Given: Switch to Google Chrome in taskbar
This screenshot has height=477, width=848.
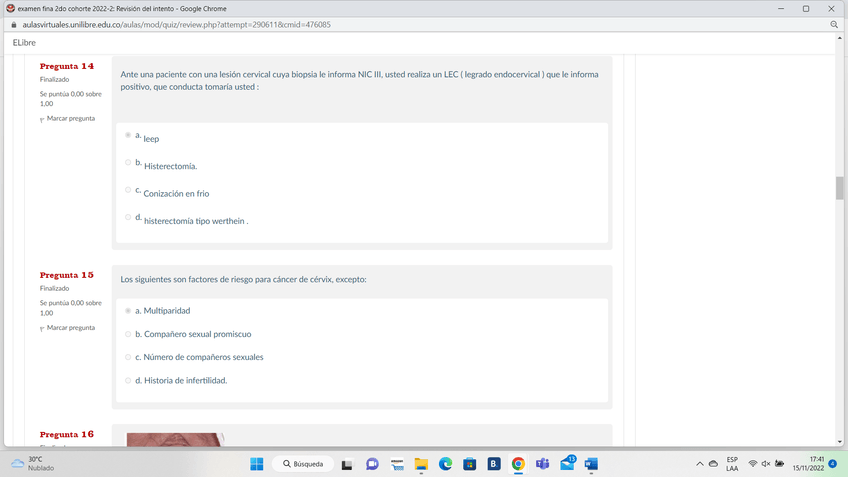Looking at the screenshot, I should [518, 464].
